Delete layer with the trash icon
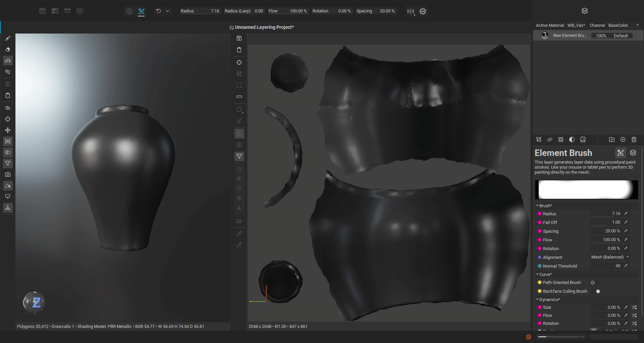Screen dimensions: 644x343 coord(634,139)
